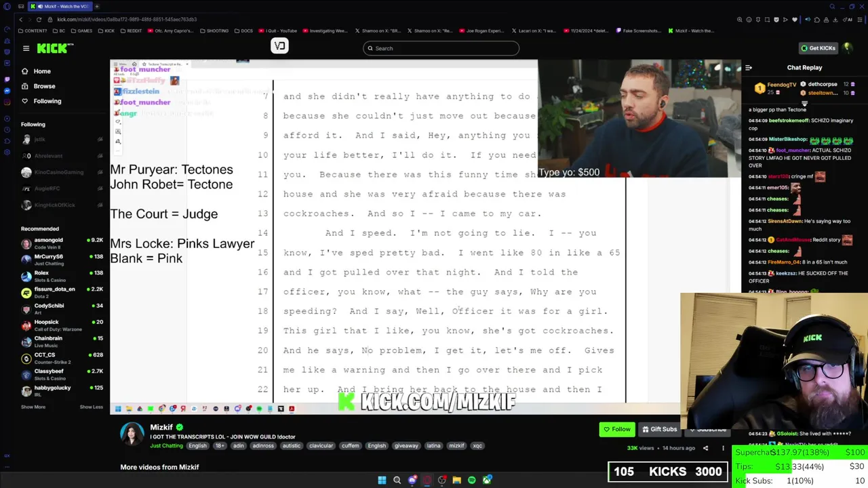
Task: Open Fake Screenshots bookmark
Action: coord(639,30)
